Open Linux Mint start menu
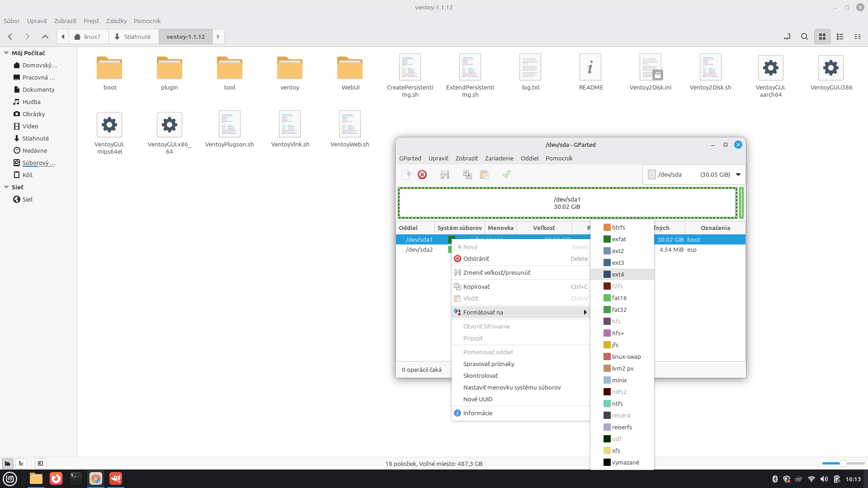868x488 pixels. click(10, 479)
